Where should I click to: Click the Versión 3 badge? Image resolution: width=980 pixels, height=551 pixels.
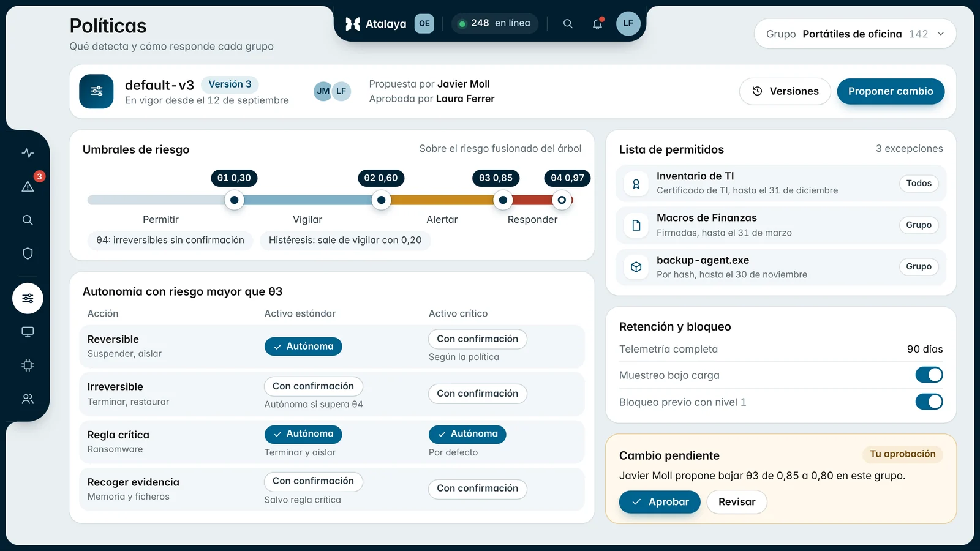coord(230,84)
